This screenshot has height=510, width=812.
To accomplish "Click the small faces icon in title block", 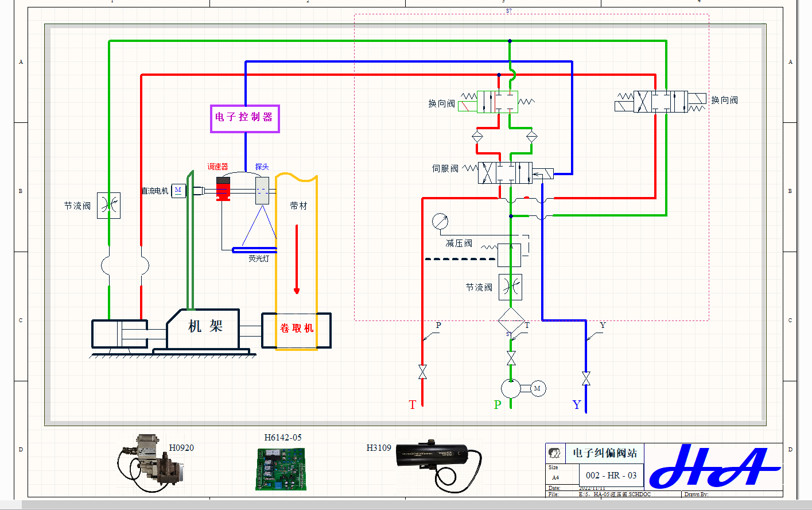I will pyautogui.click(x=555, y=453).
